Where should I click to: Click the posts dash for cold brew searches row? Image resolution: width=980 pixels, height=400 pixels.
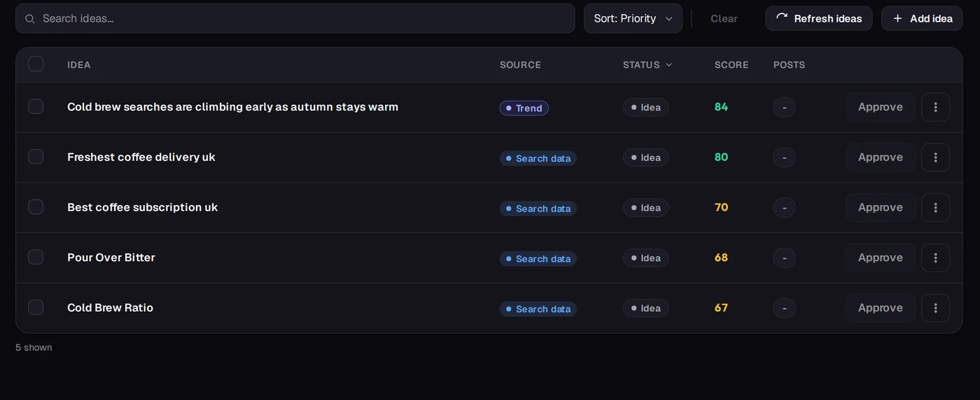click(x=784, y=108)
